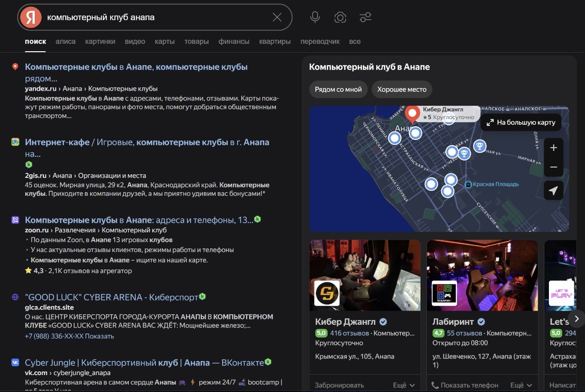Image resolution: width=585 pixels, height=392 pixels.
Task: Expand Ещё menu on Кибер Джангл card
Action: pos(404,385)
